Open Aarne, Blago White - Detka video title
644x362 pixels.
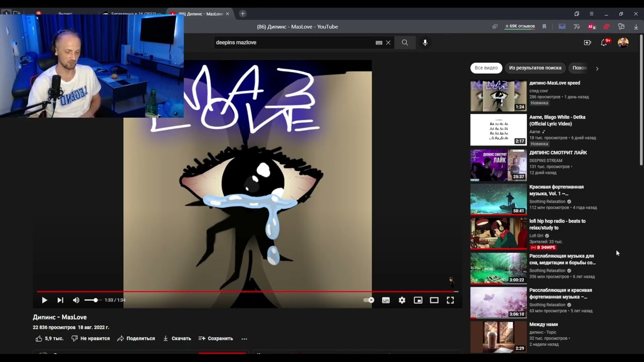tap(557, 120)
